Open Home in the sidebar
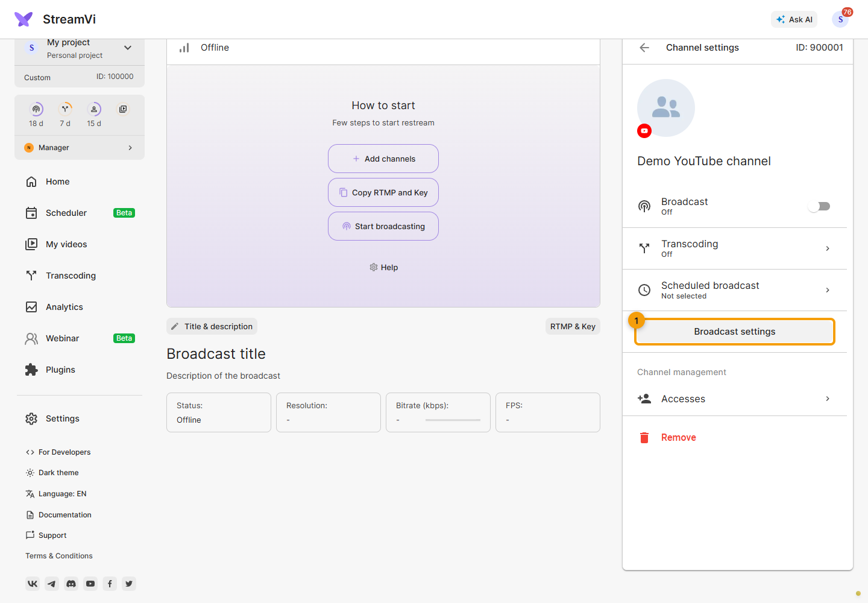This screenshot has width=868, height=603. click(80, 182)
